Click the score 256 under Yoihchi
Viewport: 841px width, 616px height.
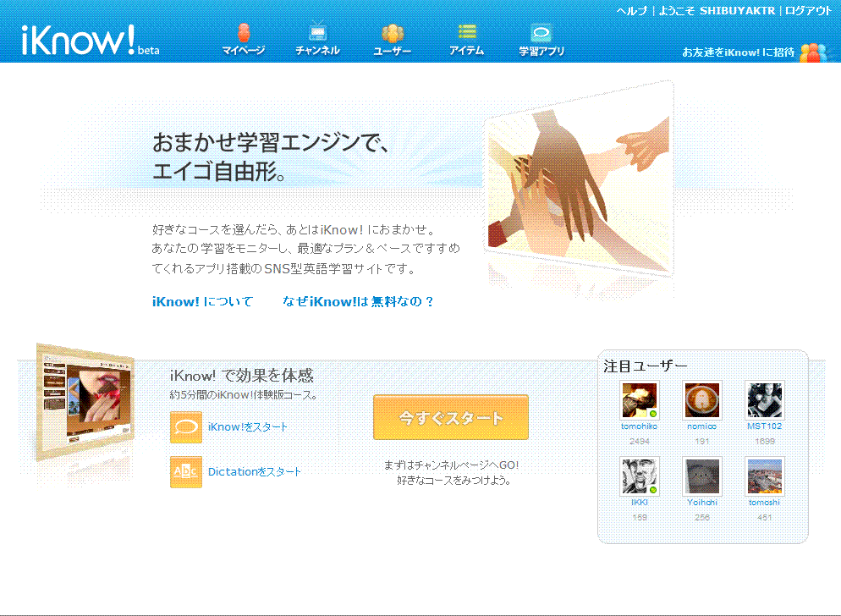702,517
